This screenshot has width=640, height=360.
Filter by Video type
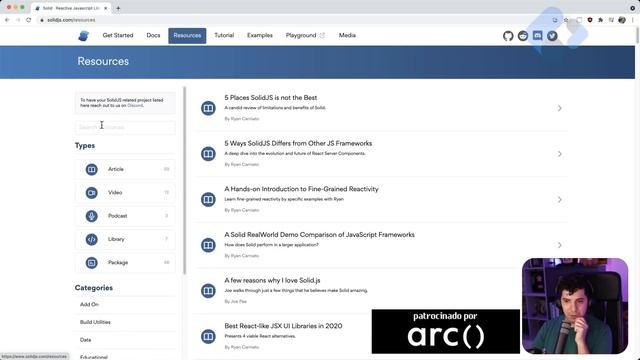coord(125,192)
